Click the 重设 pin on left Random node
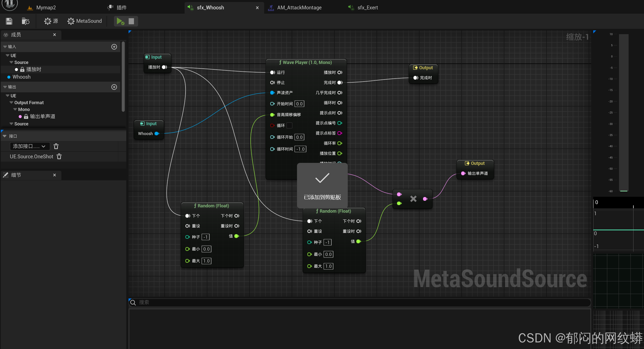Screen dimensions: 644x349 pos(187,226)
